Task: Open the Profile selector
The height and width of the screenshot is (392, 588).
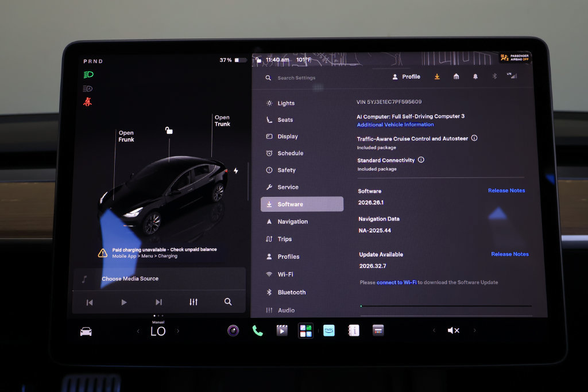Action: point(406,76)
